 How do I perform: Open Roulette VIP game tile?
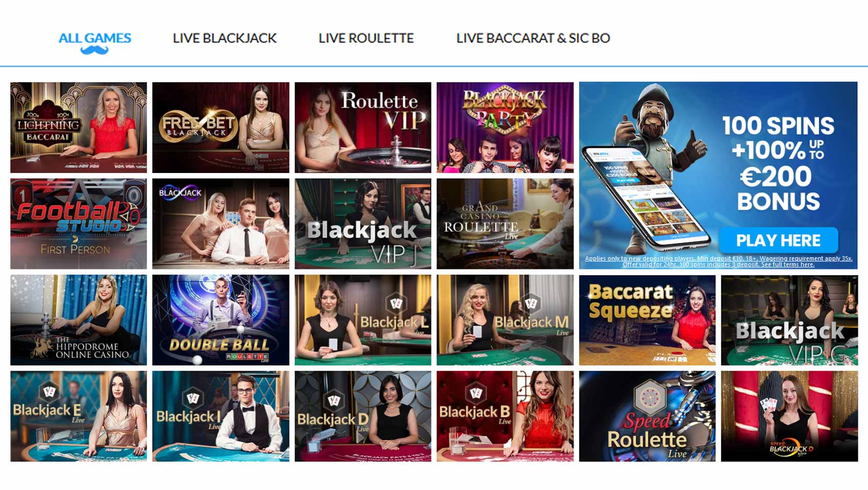click(x=363, y=128)
